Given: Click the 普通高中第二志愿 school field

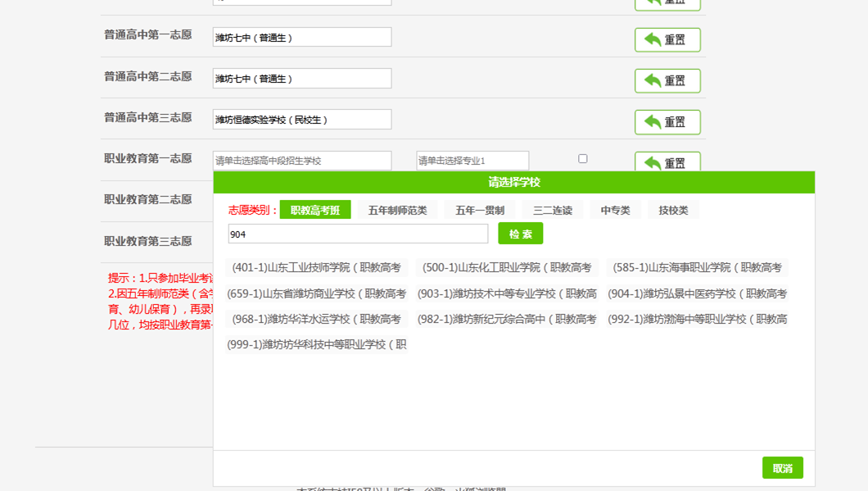Looking at the screenshot, I should pos(302,78).
